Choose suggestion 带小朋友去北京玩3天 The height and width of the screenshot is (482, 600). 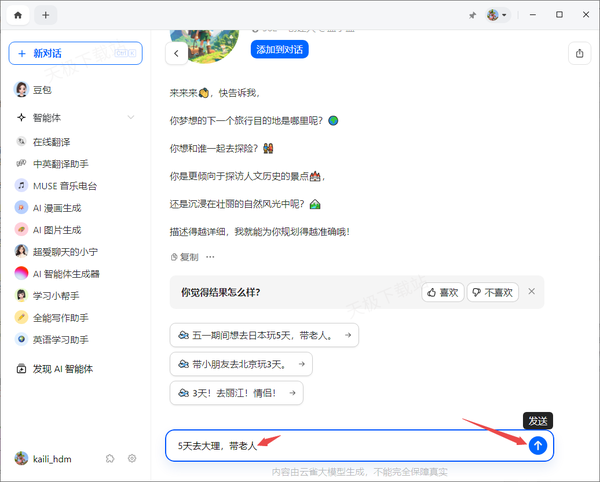[x=242, y=364]
